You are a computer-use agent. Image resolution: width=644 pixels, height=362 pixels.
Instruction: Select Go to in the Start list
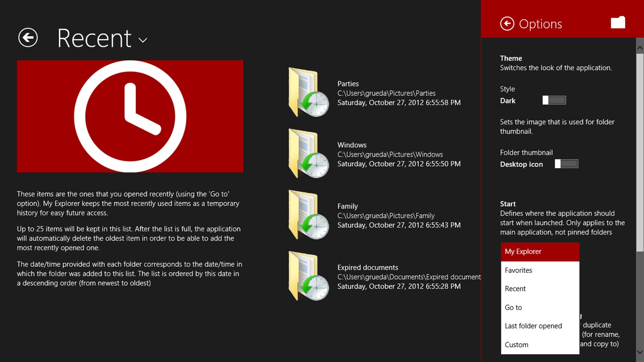pyautogui.click(x=513, y=307)
